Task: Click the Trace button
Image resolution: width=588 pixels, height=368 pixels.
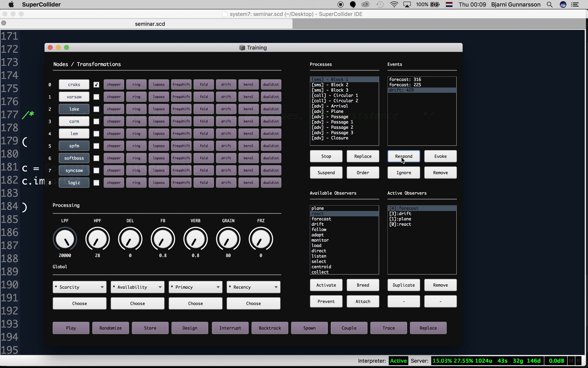Action: click(x=389, y=328)
